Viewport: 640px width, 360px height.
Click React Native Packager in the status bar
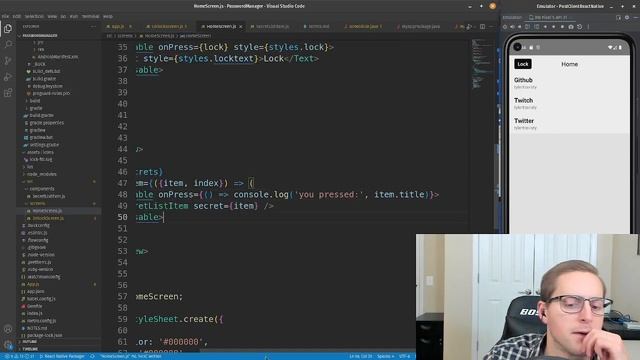62,356
